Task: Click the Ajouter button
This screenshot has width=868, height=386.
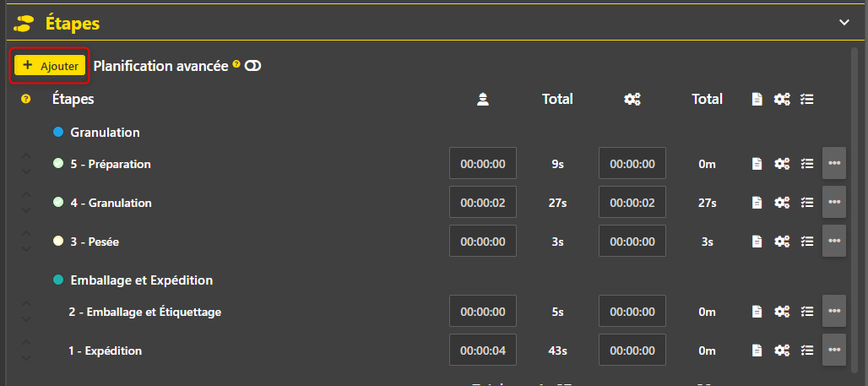Action: (50, 66)
